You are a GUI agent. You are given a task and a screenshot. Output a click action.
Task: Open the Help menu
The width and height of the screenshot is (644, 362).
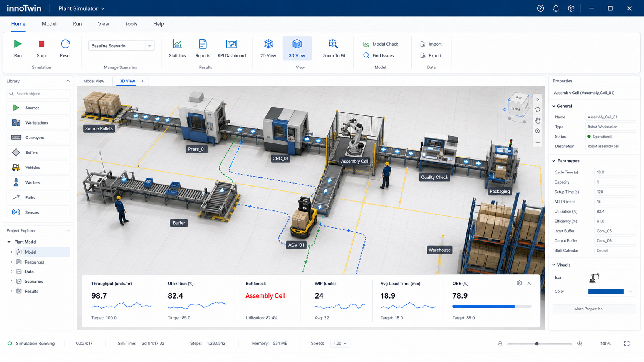coord(159,24)
